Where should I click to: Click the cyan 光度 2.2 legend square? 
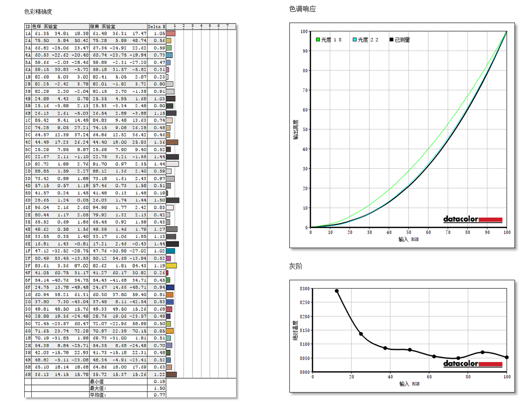tap(355, 40)
